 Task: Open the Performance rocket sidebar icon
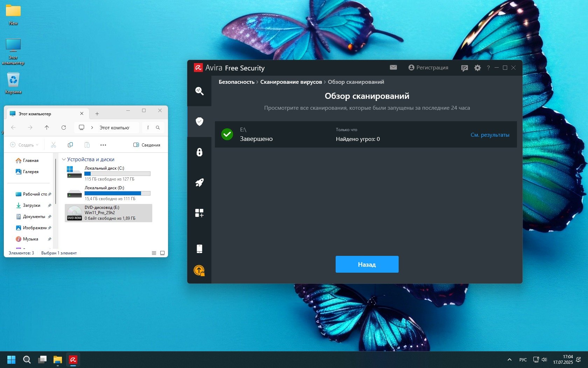coord(199,183)
